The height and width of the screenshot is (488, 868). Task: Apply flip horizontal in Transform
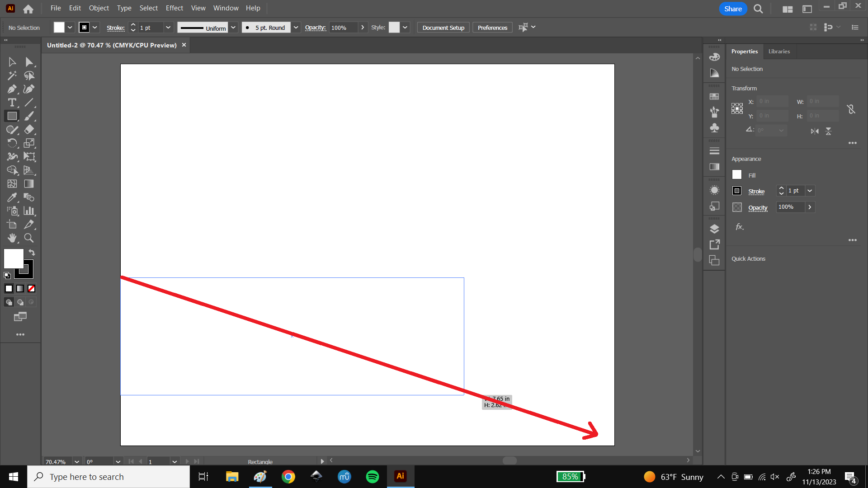pyautogui.click(x=815, y=131)
